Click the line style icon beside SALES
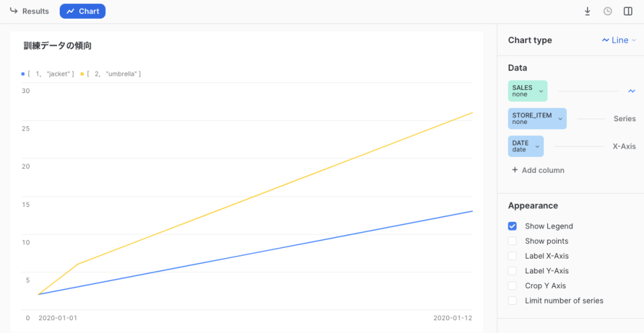 [x=631, y=91]
